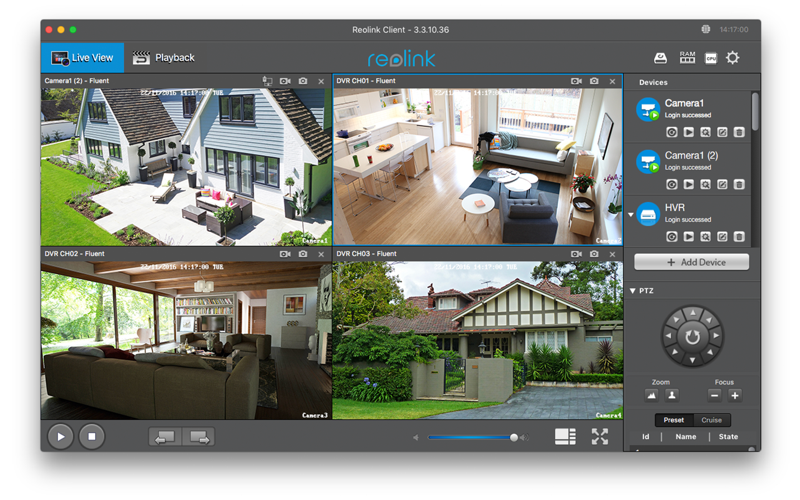Edit the Camera1 (2) device
Screen dimensions: 800x500
point(722,185)
